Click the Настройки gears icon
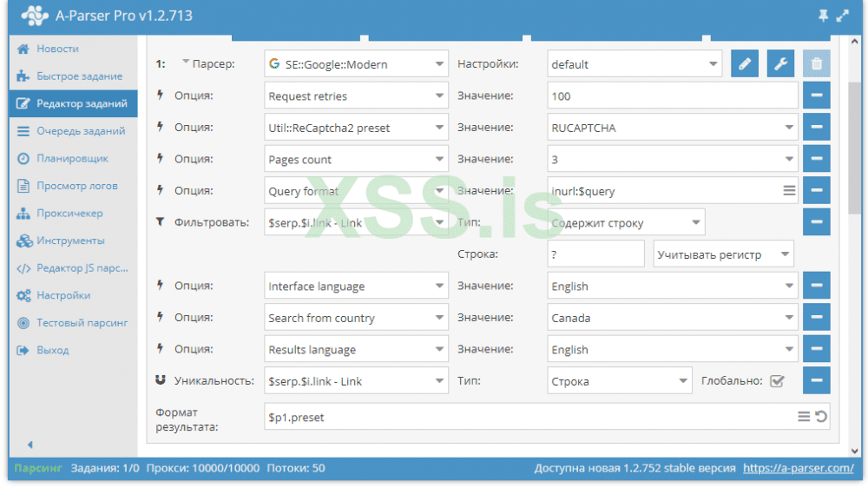This screenshot has height=501, width=868. (23, 295)
